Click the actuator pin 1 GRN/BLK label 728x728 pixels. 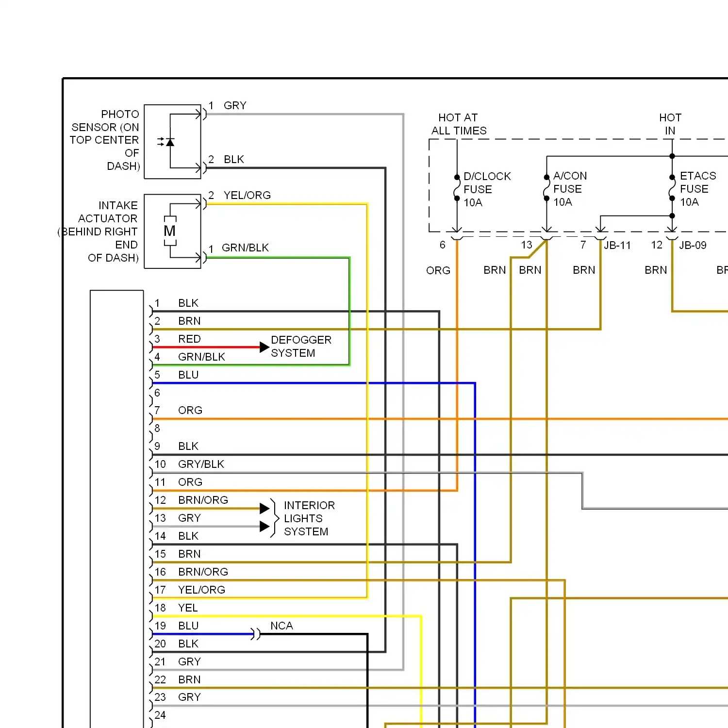coord(245,248)
